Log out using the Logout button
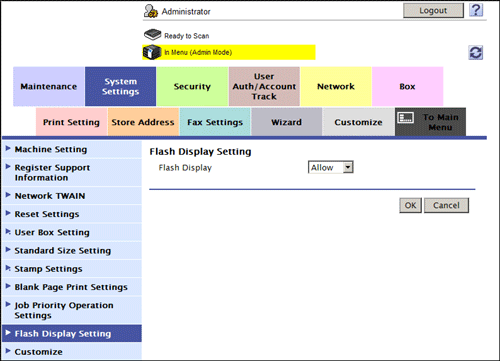 click(433, 11)
